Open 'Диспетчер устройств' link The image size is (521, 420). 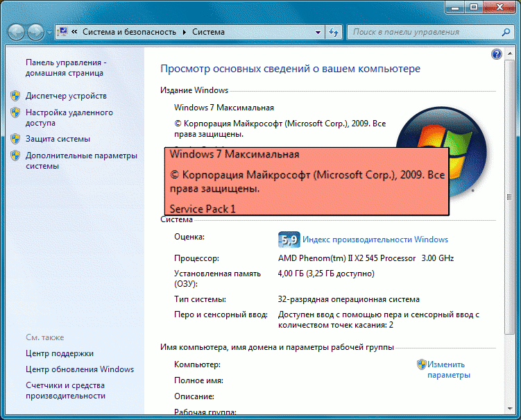click(66, 96)
